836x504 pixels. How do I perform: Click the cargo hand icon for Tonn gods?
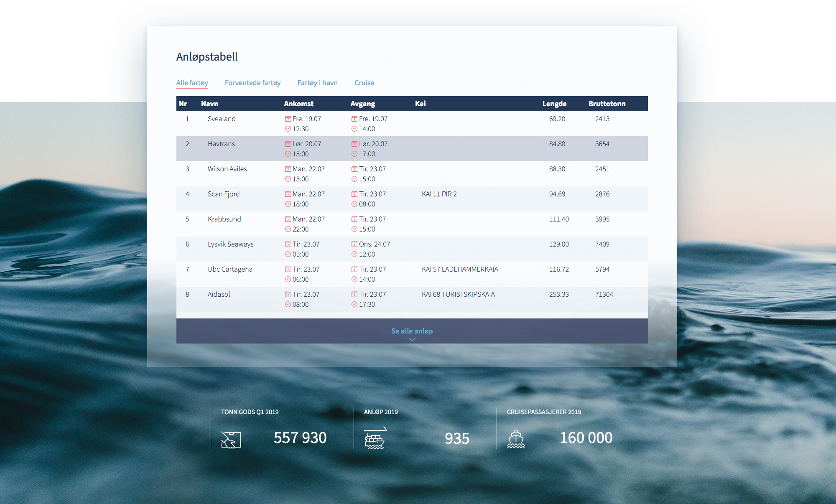pos(231,440)
